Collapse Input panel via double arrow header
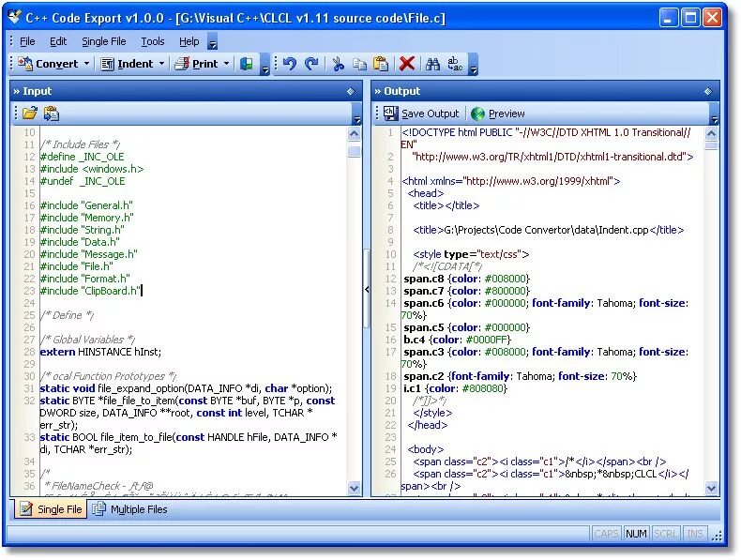741x560 pixels. point(17,91)
